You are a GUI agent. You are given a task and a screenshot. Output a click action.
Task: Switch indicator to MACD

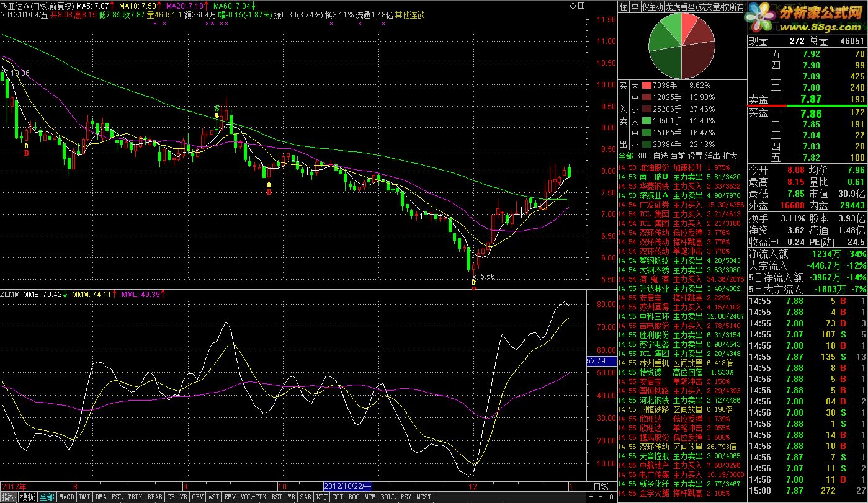(x=66, y=497)
